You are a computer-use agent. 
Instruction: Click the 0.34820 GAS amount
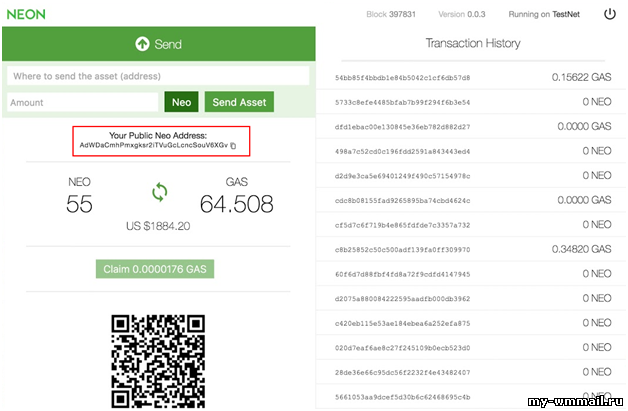582,249
